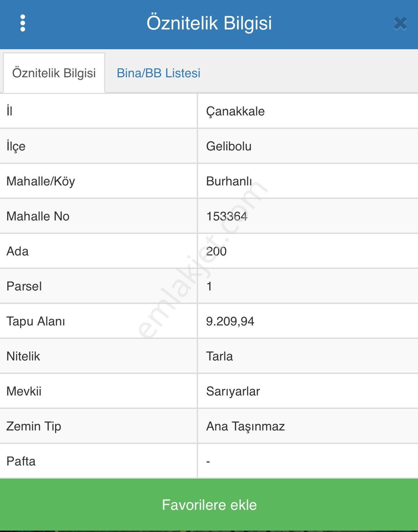
Task: Click the Pafta row label
Action: pyautogui.click(x=21, y=461)
